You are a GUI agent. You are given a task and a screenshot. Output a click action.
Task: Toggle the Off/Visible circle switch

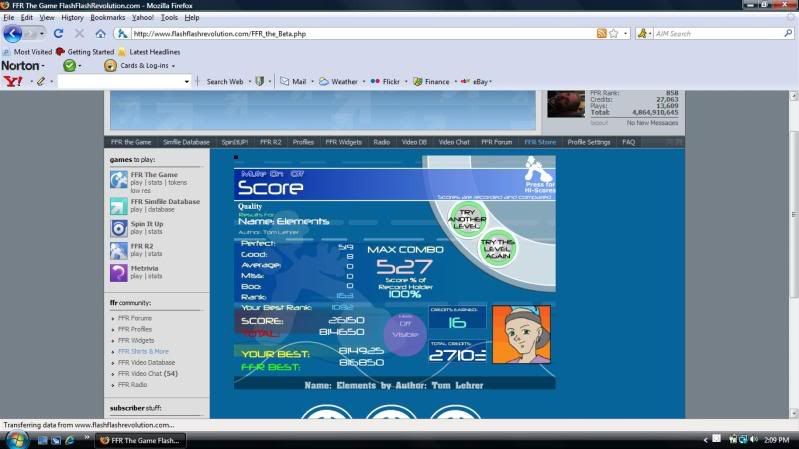[405, 331]
